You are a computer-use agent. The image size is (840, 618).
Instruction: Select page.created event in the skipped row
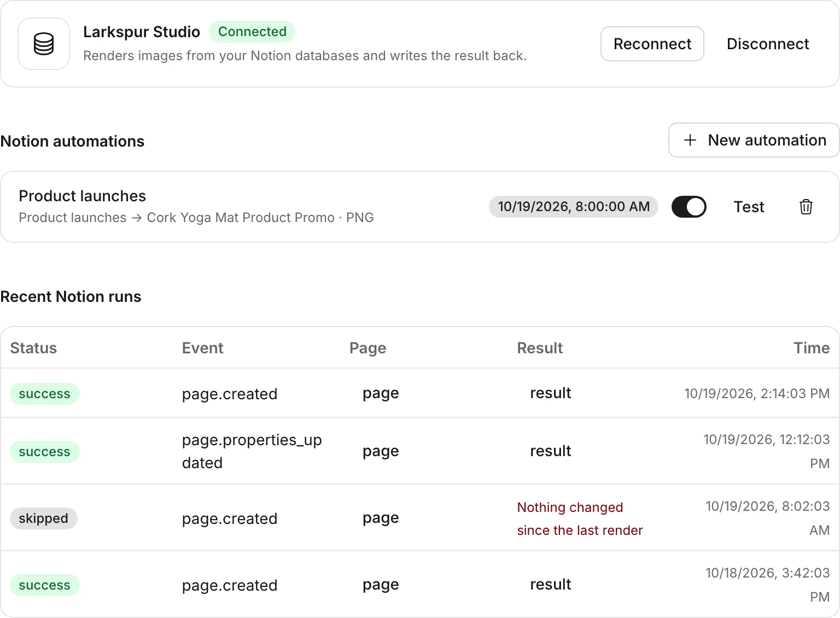click(x=230, y=518)
